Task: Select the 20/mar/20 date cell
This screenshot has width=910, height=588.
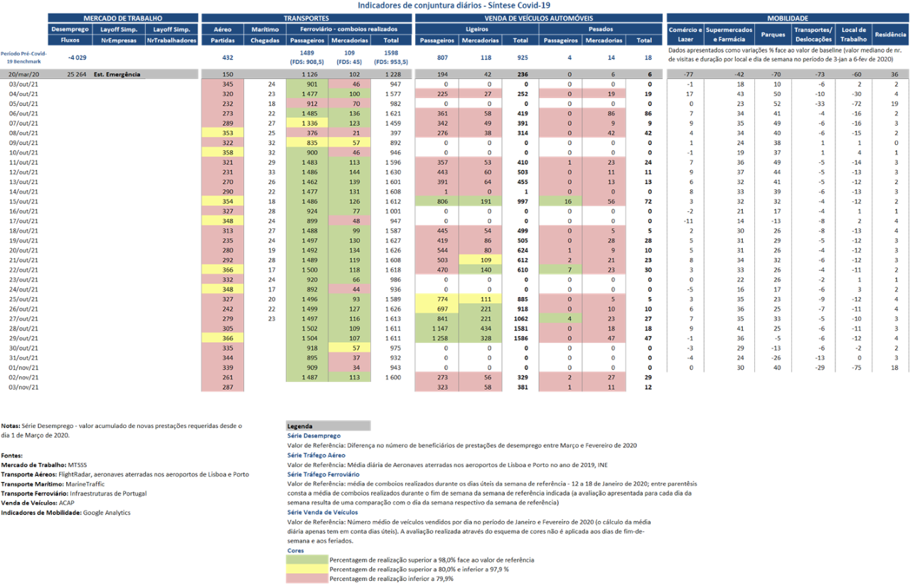Action: click(24, 74)
